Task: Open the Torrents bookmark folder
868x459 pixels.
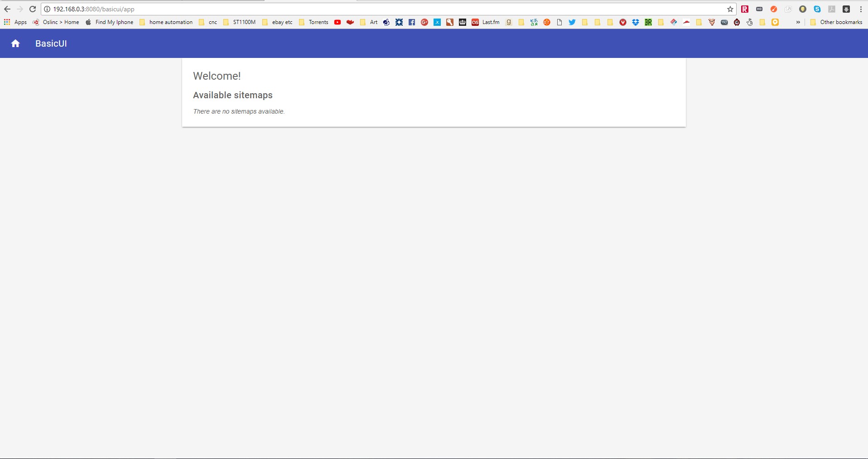Action: coord(313,22)
